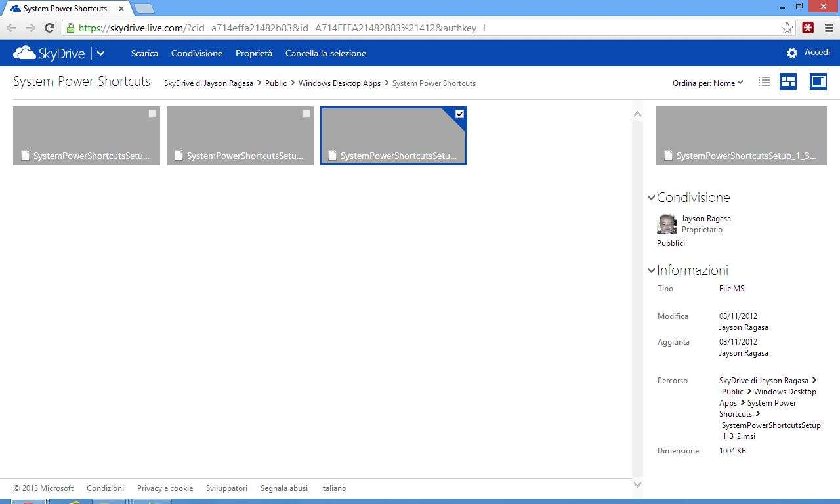Toggle the details pane icon
The image size is (840, 504).
(x=818, y=82)
